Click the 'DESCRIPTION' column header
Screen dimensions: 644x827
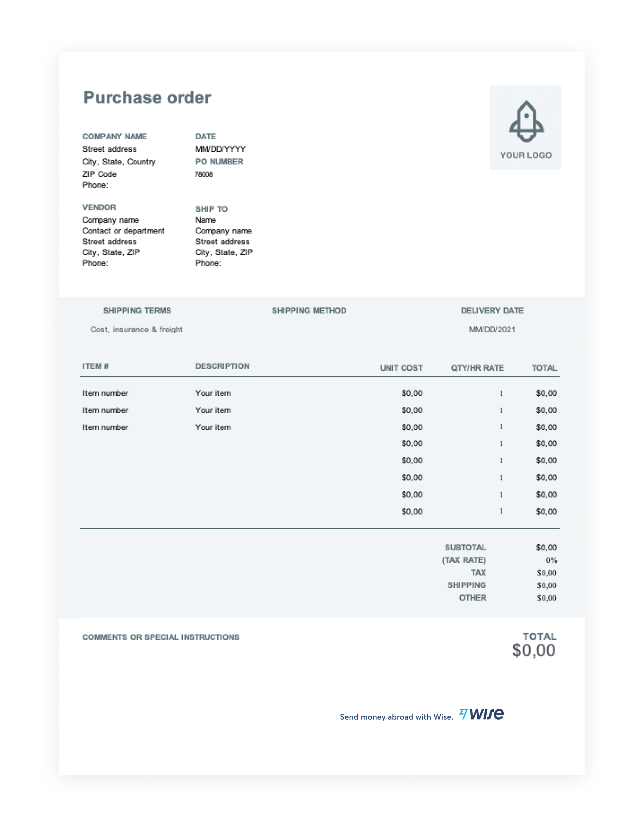[223, 366]
